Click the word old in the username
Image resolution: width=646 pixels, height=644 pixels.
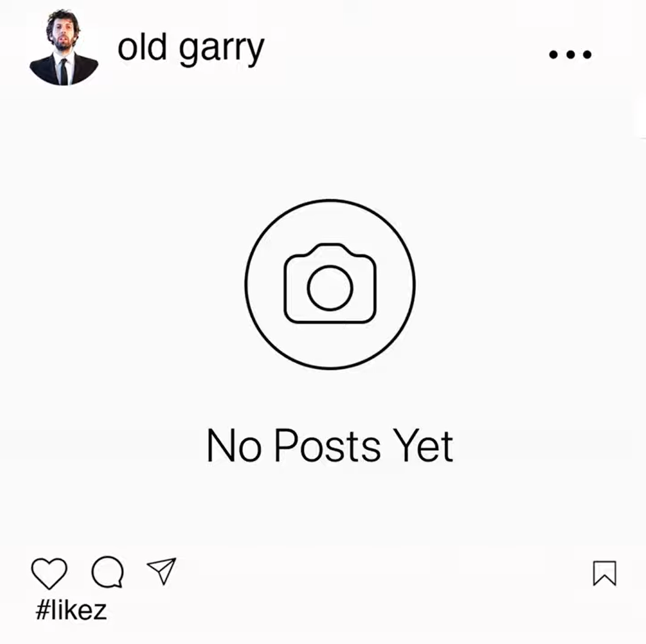pos(142,47)
